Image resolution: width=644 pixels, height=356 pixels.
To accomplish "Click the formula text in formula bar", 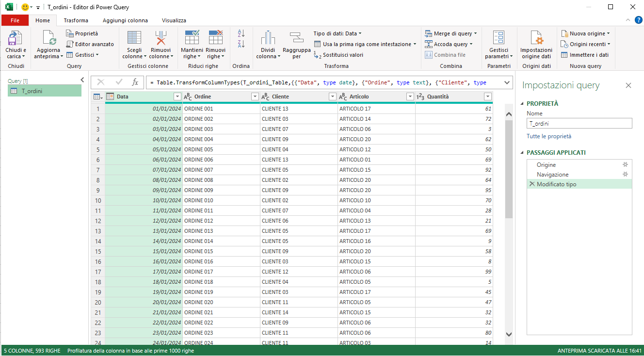I will click(318, 82).
